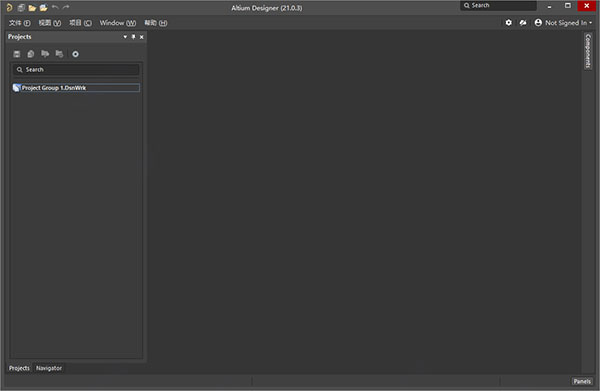Open the preferences gear icon at top right

[x=509, y=23]
